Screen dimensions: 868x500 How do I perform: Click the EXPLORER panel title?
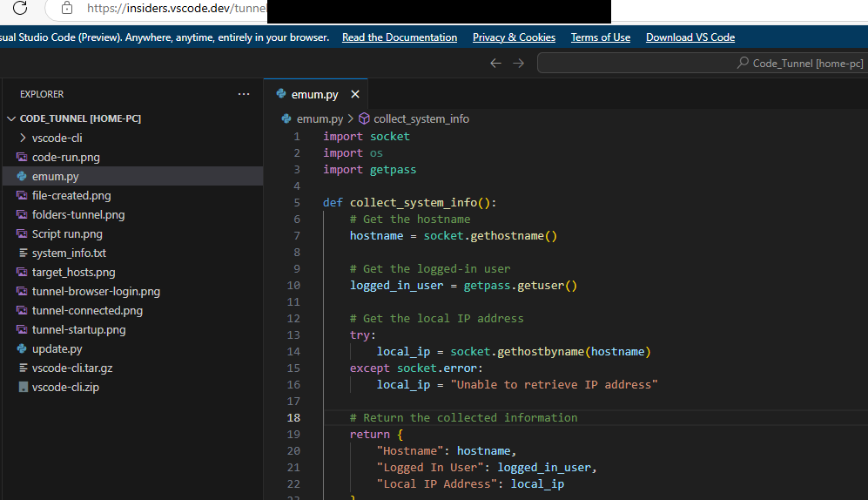coord(42,94)
